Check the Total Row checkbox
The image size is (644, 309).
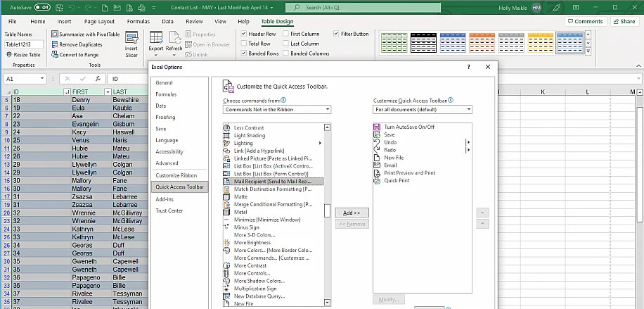tap(244, 44)
